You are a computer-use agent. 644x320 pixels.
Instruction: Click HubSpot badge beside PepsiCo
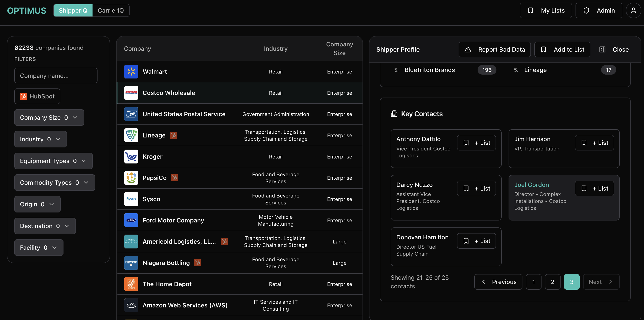point(174,178)
